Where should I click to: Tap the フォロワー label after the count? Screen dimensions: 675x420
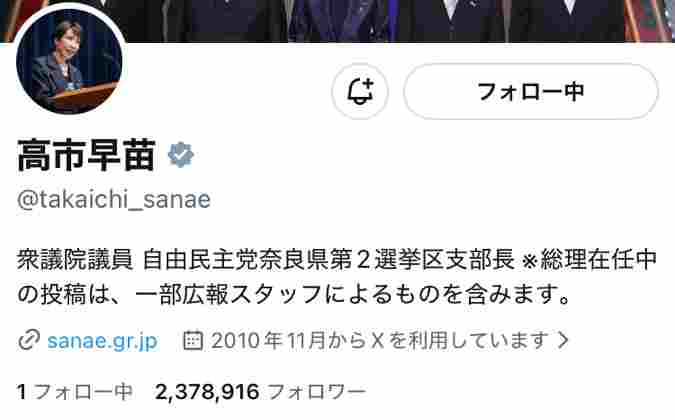point(316,392)
